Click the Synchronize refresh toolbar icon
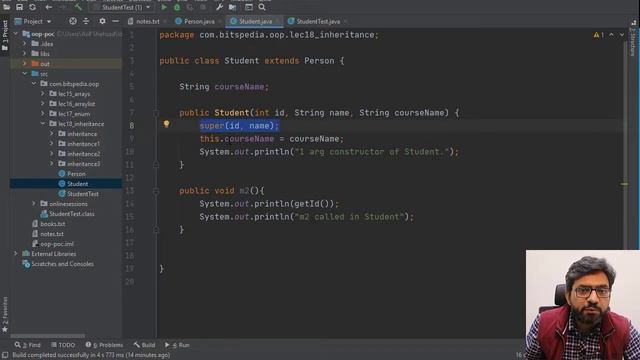The width and height of the screenshot is (640, 360). click(x=32, y=7)
